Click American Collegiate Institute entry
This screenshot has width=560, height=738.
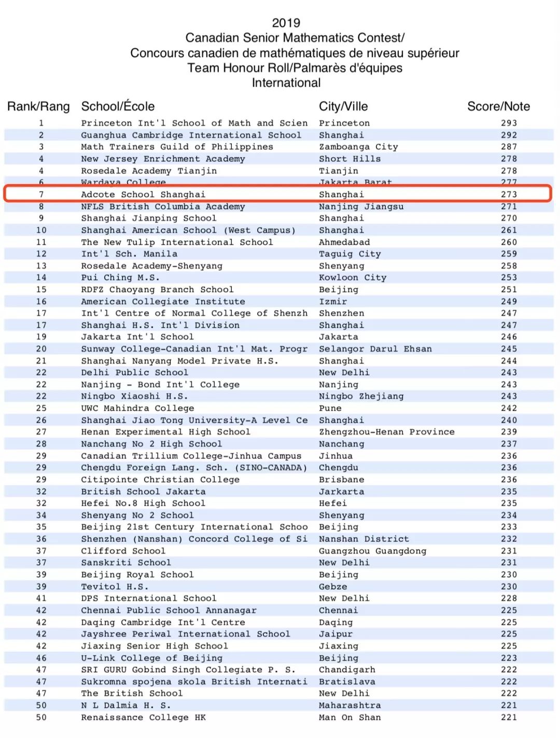coord(163,301)
